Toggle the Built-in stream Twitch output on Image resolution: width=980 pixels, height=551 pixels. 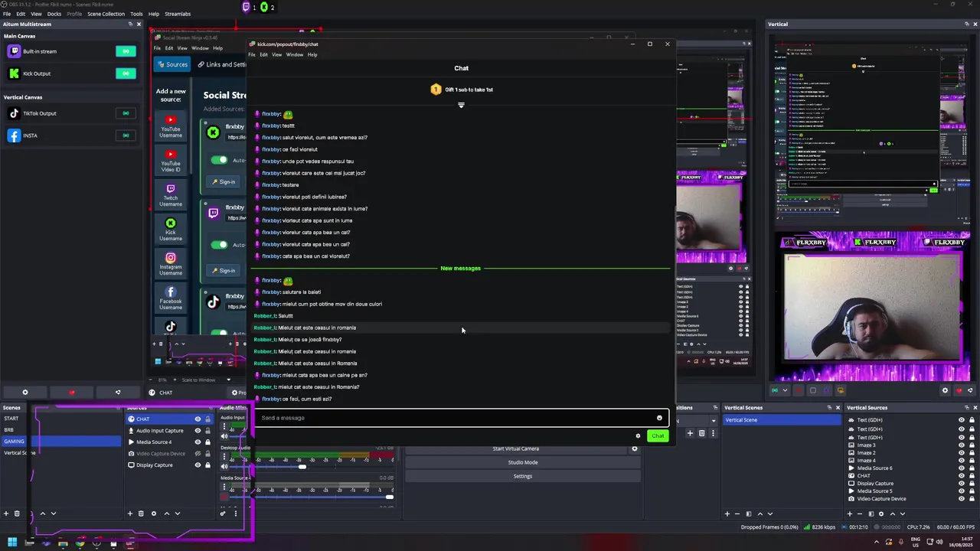pyautogui.click(x=126, y=51)
